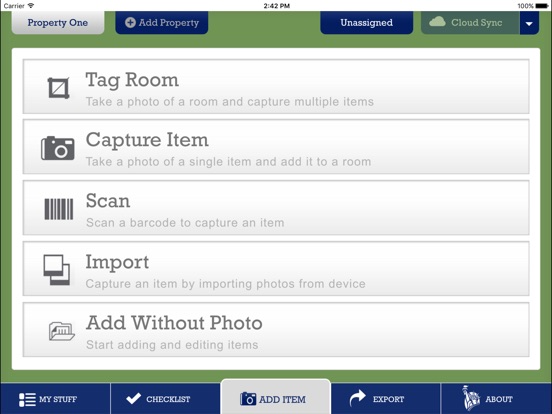Viewport: 552px width, 414px height.
Task: Choose the Tag Room title
Action: tap(132, 80)
